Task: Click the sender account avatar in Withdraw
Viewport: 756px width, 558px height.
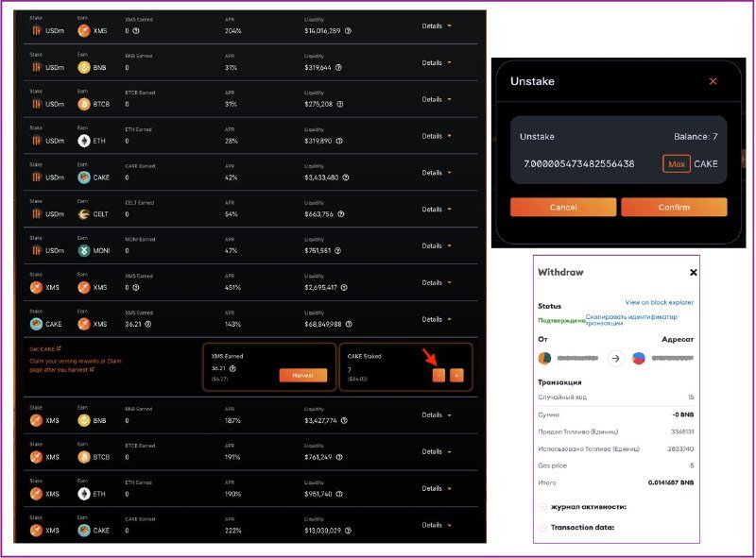Action: click(544, 359)
